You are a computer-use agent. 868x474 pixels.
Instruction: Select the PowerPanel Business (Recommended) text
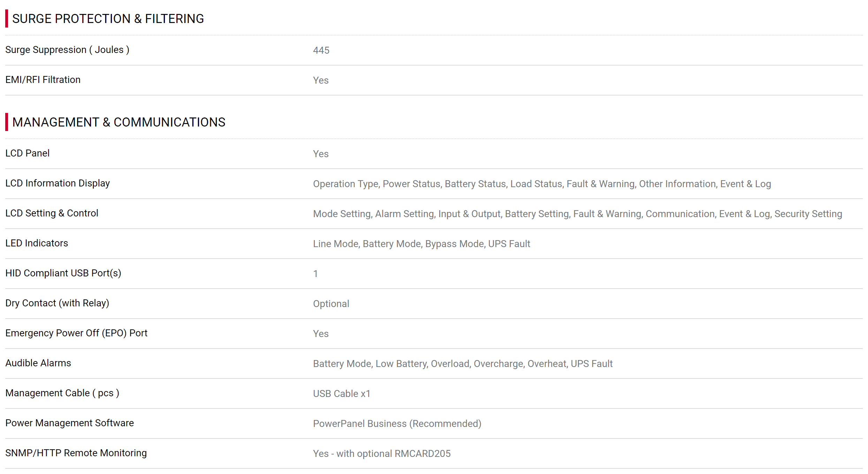point(397,424)
